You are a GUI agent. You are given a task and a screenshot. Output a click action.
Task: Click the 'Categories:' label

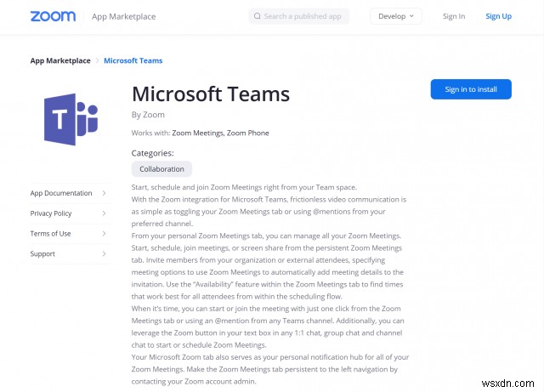pos(153,153)
